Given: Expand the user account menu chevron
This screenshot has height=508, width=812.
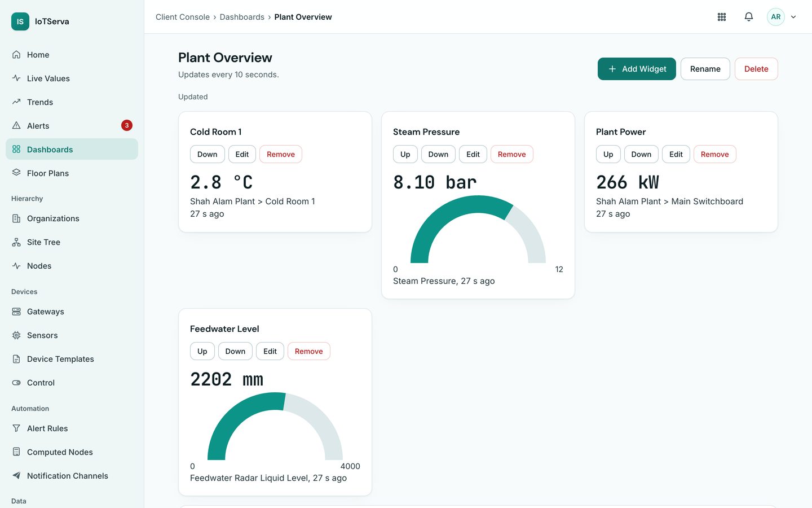Looking at the screenshot, I should 793,17.
